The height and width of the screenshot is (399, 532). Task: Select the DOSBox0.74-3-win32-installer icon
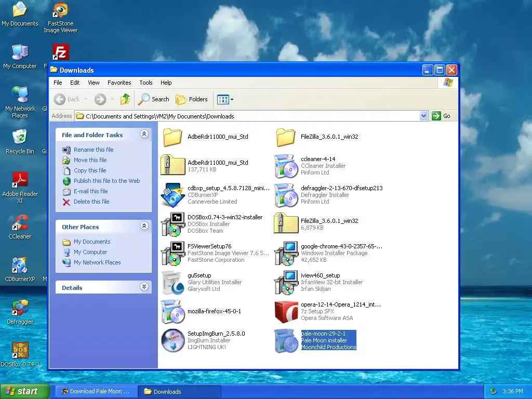(x=172, y=224)
